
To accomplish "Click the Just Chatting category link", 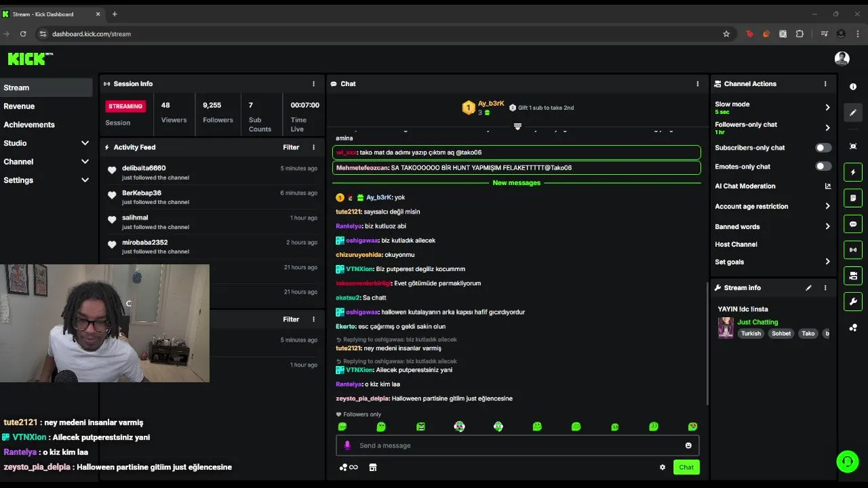I will pyautogui.click(x=757, y=322).
